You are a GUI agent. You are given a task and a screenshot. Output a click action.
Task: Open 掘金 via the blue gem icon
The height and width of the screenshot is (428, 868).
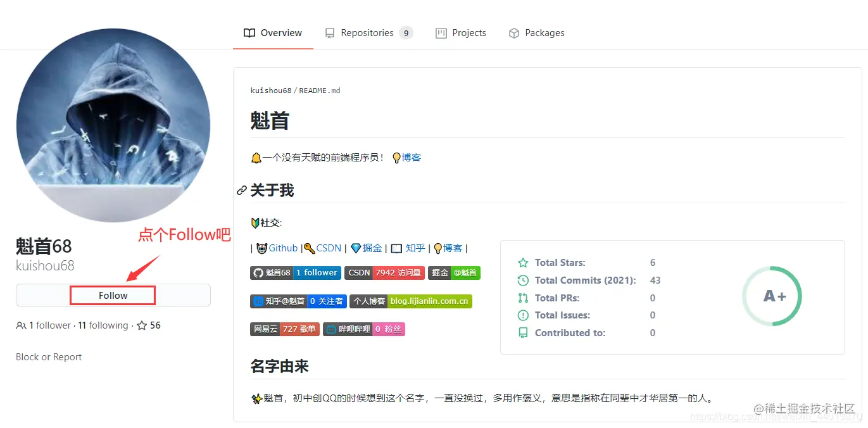click(356, 248)
